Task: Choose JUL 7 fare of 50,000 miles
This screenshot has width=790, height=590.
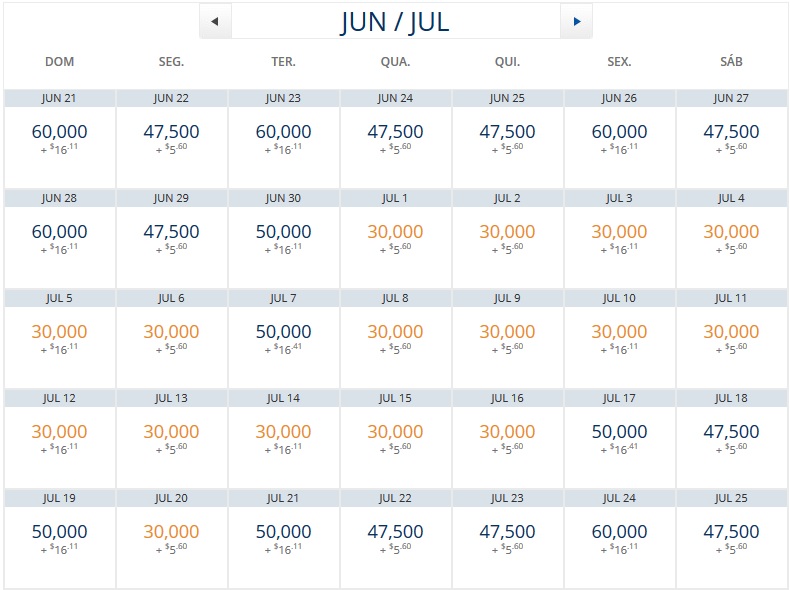Action: (x=284, y=339)
